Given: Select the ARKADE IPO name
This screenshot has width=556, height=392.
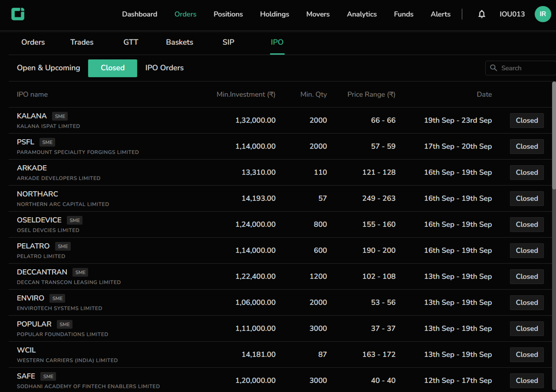Looking at the screenshot, I should point(32,168).
